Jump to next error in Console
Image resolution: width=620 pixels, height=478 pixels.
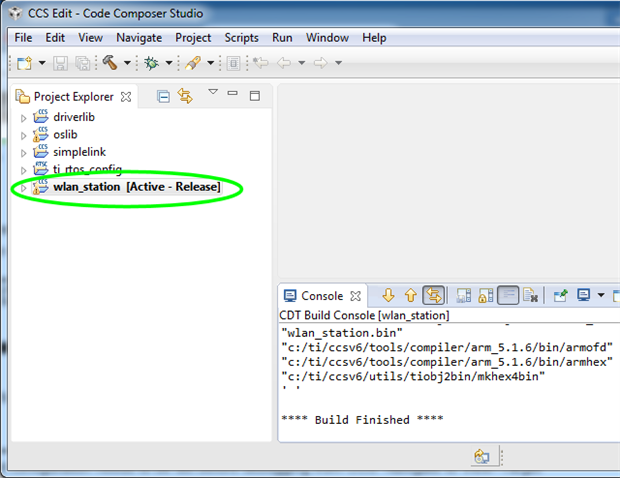pos(388,295)
